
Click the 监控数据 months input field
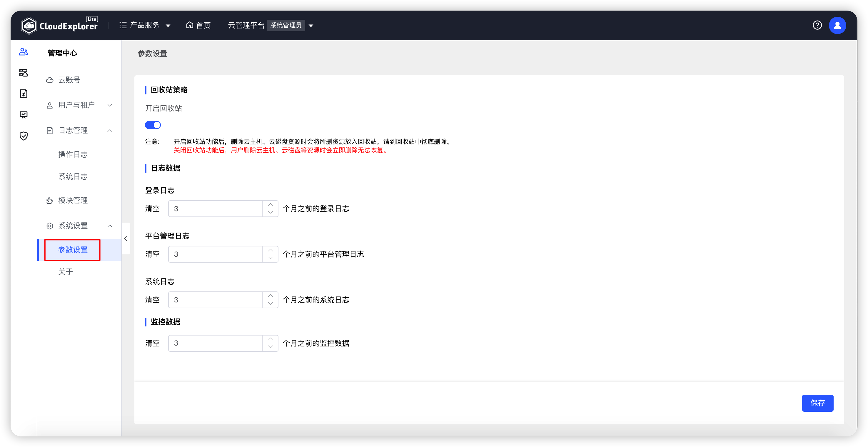[215, 343]
